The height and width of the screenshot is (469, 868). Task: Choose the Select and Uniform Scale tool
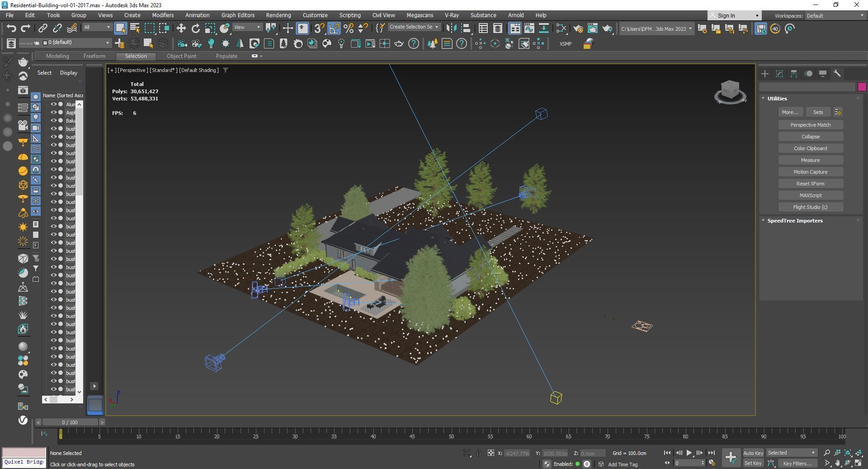[210, 28]
